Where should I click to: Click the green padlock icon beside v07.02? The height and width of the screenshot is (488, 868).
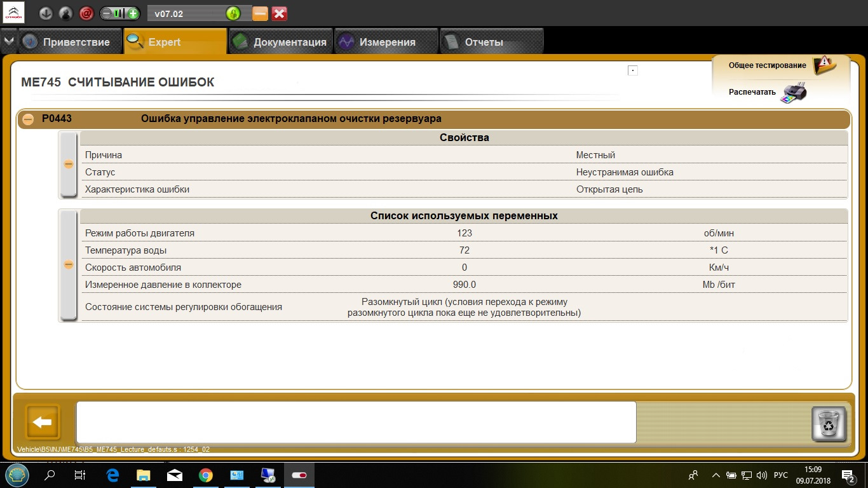coord(233,13)
